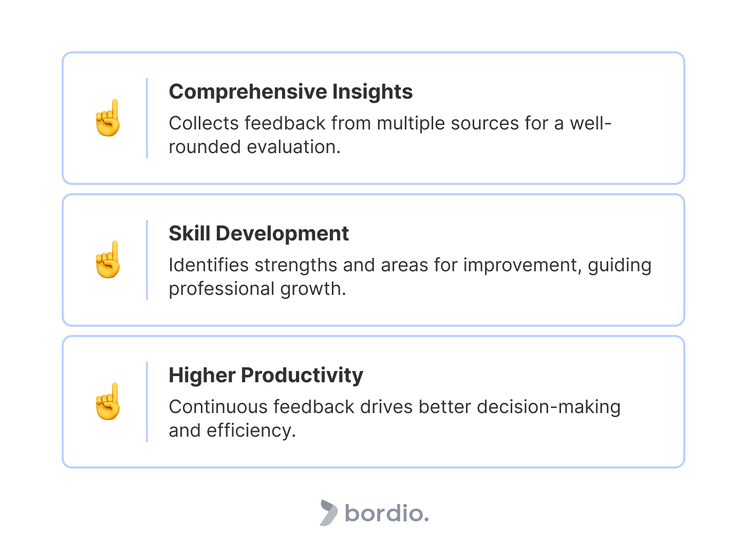This screenshot has height=560, width=747.
Task: Click the pointing finger emoji beside Skill Development
Action: coord(108,260)
